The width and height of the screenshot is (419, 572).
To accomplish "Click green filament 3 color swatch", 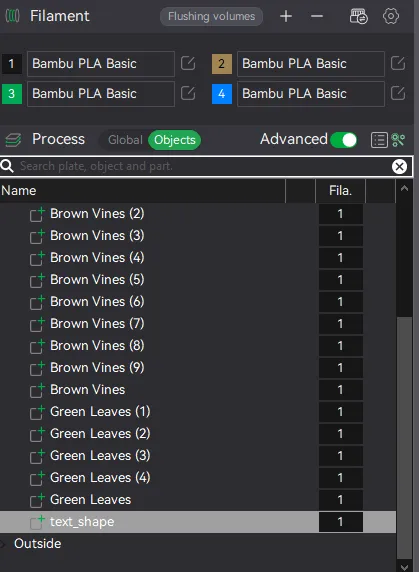I will [x=12, y=94].
